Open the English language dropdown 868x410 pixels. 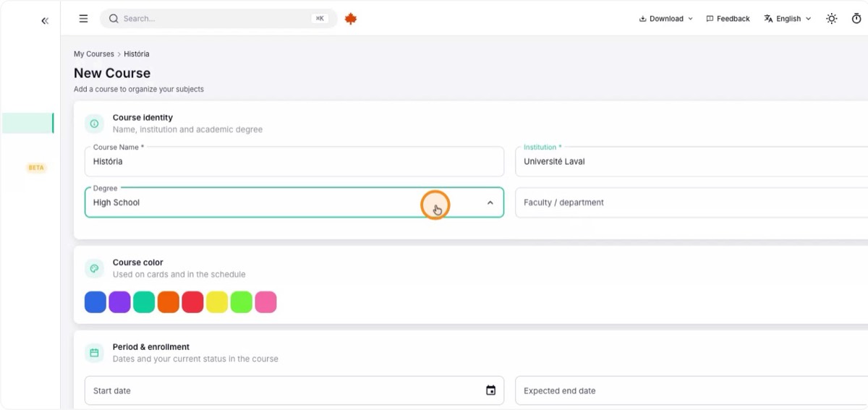(x=788, y=19)
